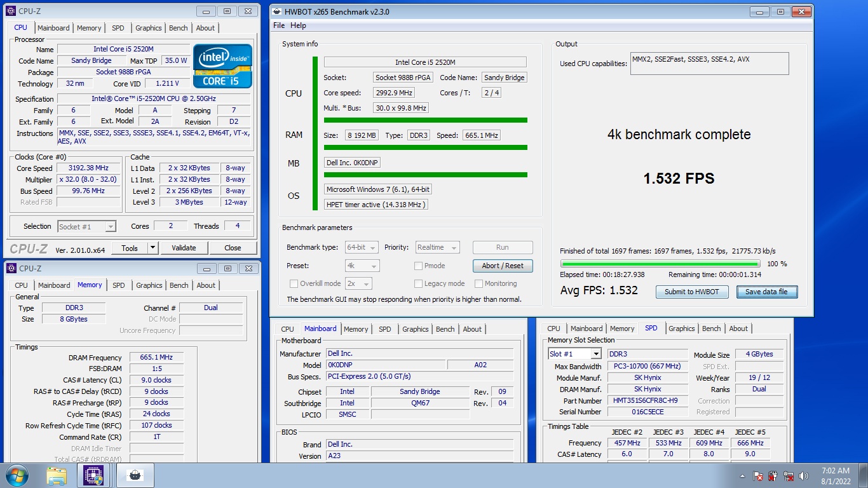The height and width of the screenshot is (488, 868).
Task: Click Max Bandwidth PC3-10700 value
Action: click(648, 367)
